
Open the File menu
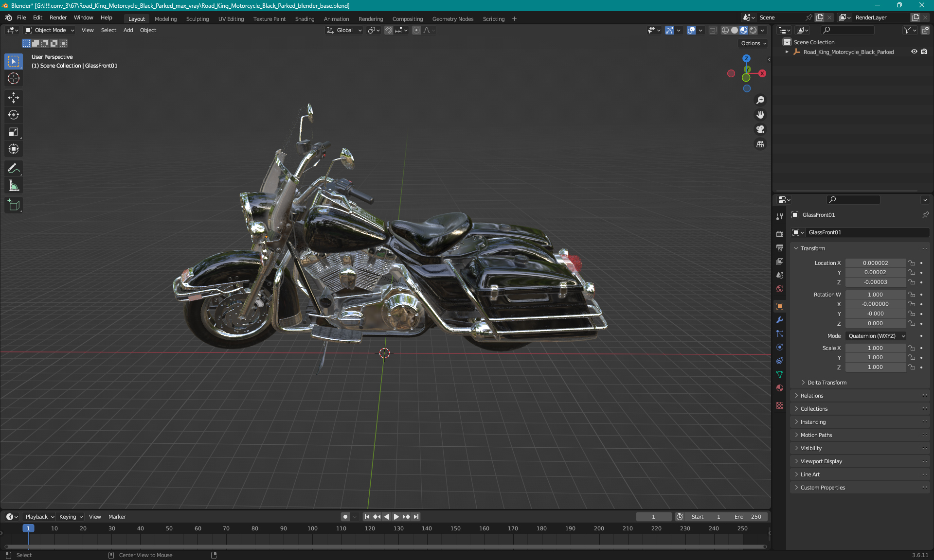21,17
